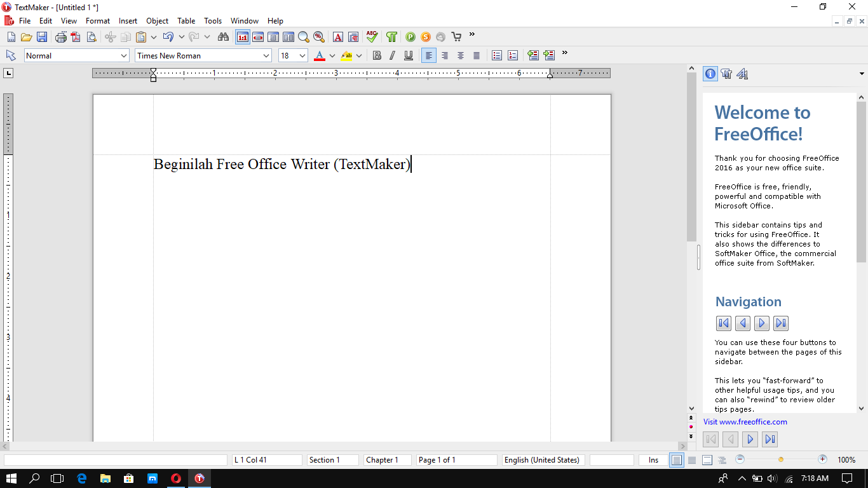Expand the highlight color dropdown arrow
This screenshot has height=488, width=868.
[359, 55]
